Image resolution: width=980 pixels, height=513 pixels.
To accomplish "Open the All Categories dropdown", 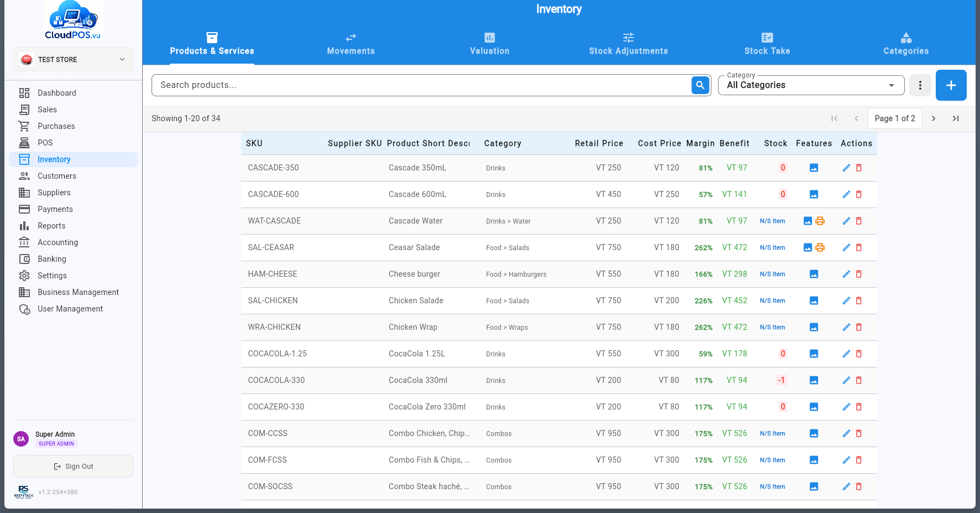I will (811, 85).
